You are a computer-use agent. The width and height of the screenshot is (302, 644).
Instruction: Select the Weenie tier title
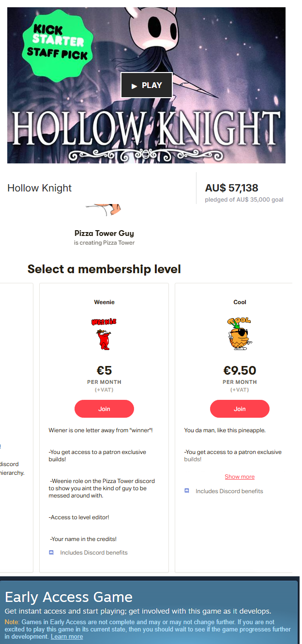[104, 302]
